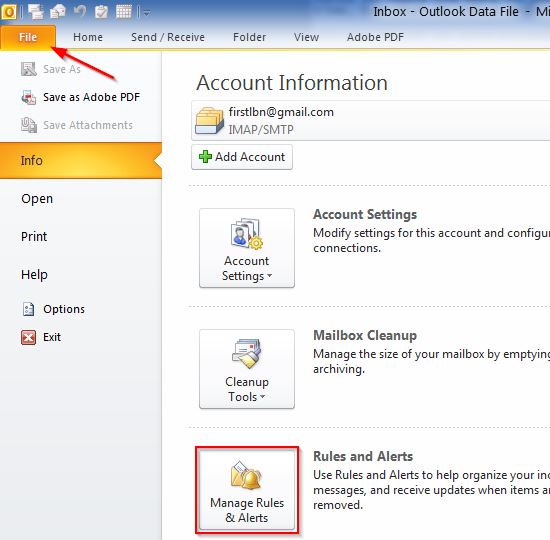Click the Account Settings section heading

click(365, 214)
